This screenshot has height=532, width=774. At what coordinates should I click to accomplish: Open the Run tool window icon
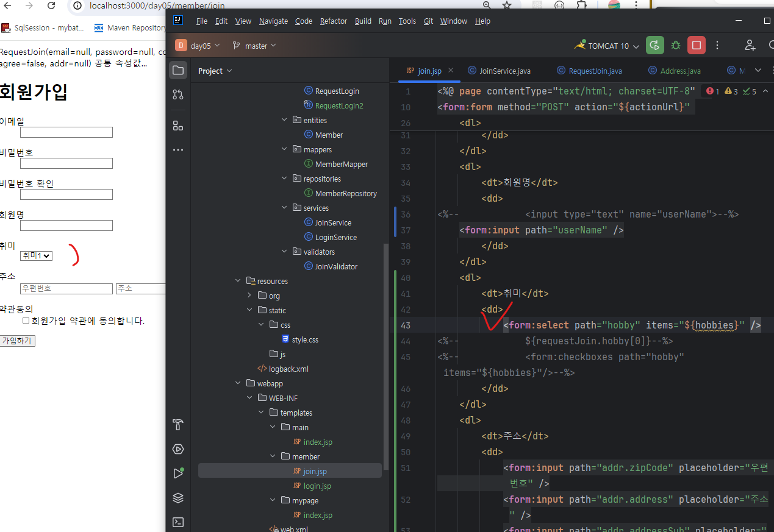(x=177, y=473)
